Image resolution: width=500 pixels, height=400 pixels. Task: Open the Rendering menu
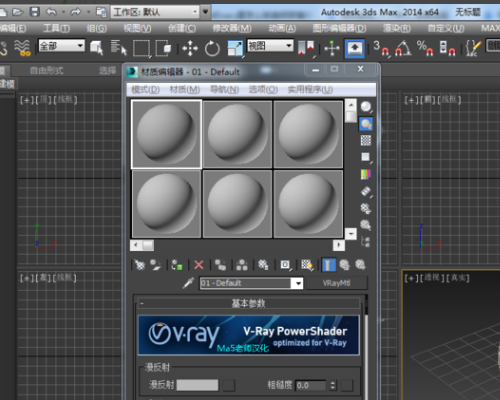coord(397,29)
